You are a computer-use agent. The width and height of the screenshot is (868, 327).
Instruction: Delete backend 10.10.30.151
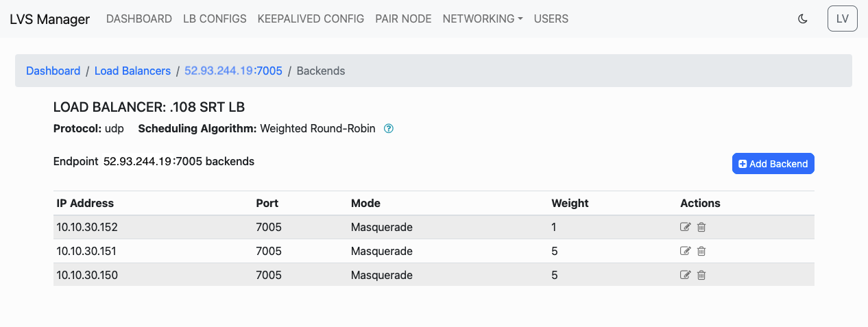coord(701,252)
